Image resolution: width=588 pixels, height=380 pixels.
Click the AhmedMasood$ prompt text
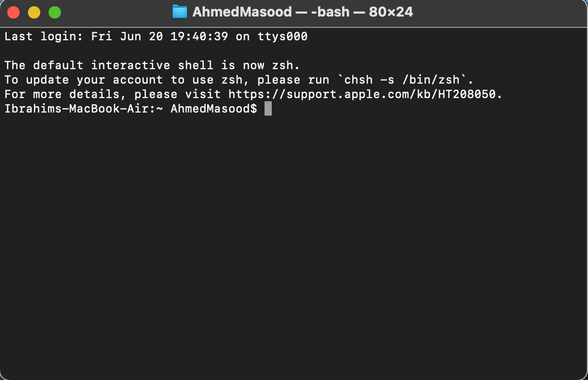(x=214, y=108)
